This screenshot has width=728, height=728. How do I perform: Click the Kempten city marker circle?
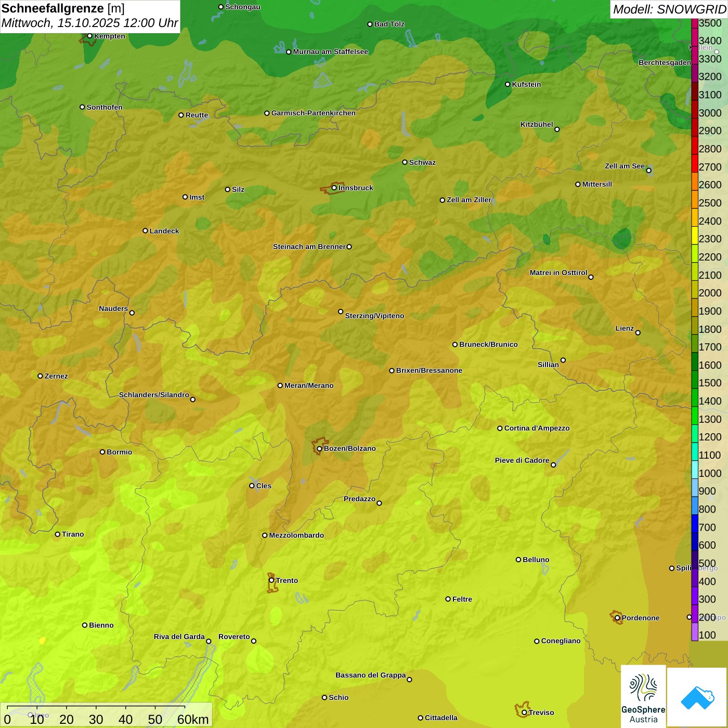click(x=89, y=36)
